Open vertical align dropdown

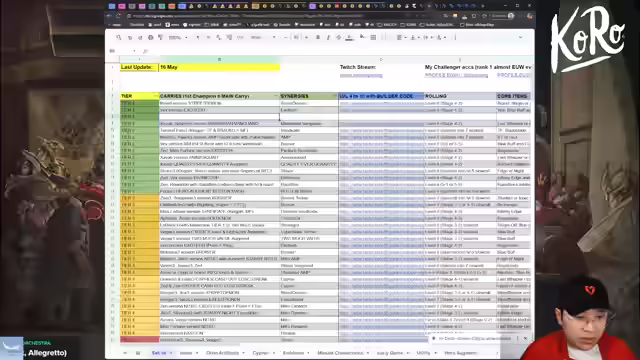(x=414, y=37)
